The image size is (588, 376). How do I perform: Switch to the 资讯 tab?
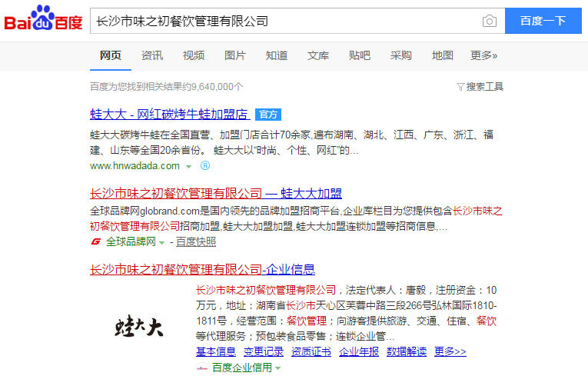pos(152,55)
